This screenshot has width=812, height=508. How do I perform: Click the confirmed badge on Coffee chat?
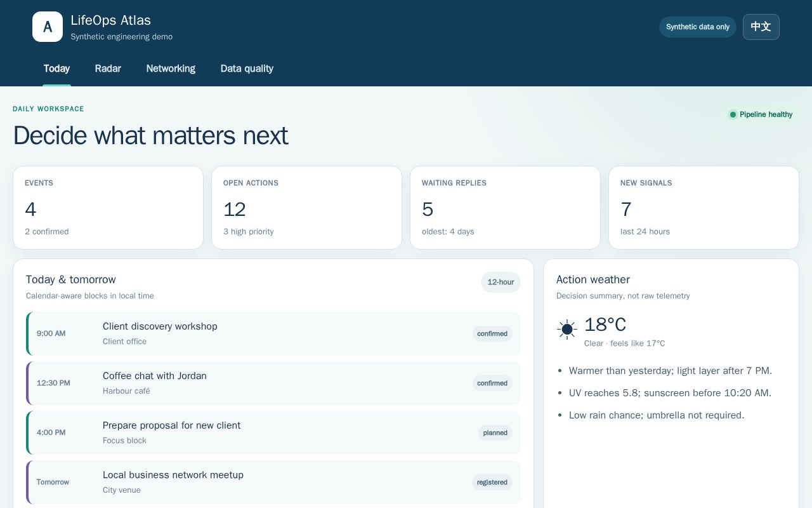coord(492,383)
